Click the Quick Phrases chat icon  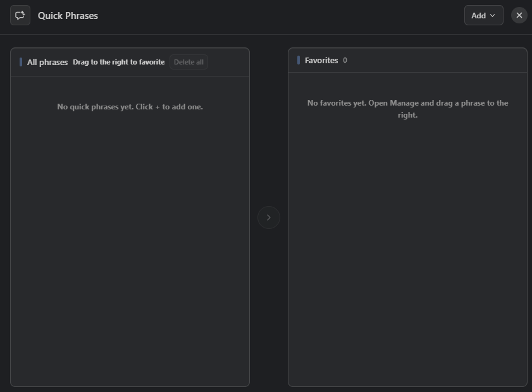click(20, 15)
